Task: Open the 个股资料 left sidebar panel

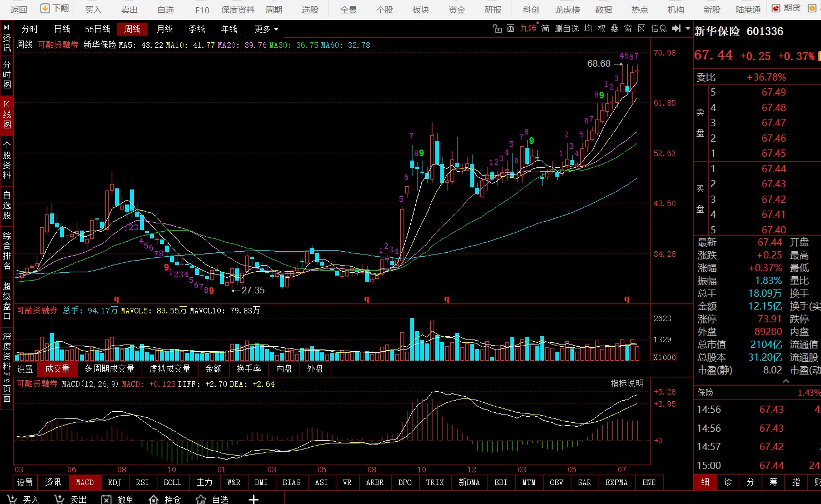Action: (x=7, y=160)
